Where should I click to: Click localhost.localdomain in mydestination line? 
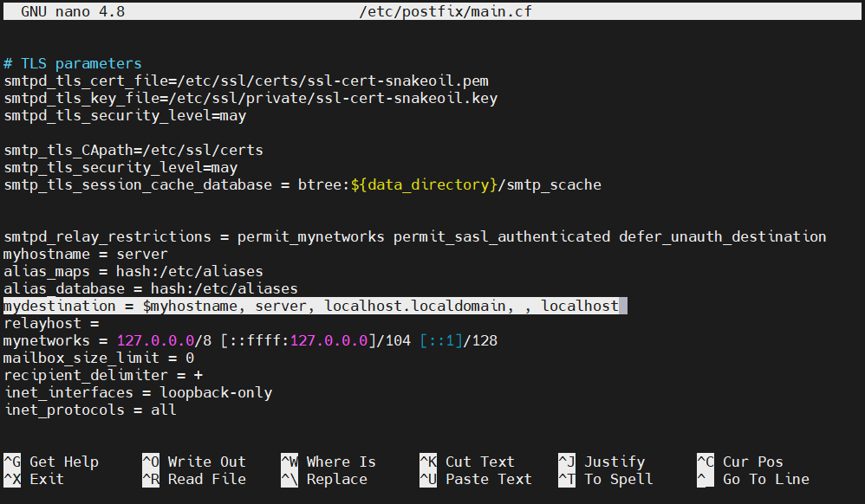tap(415, 306)
